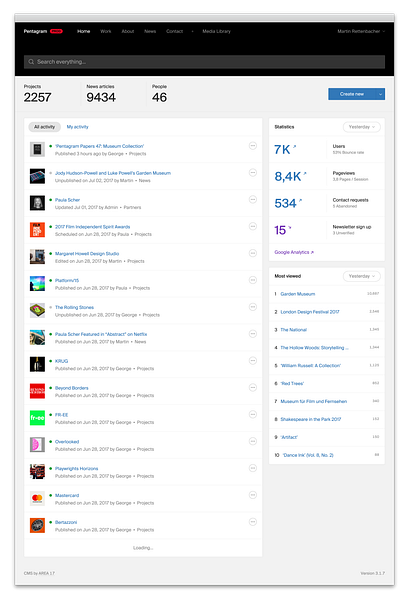Expand the Create new dropdown arrow
The width and height of the screenshot is (409, 600).
click(380, 94)
